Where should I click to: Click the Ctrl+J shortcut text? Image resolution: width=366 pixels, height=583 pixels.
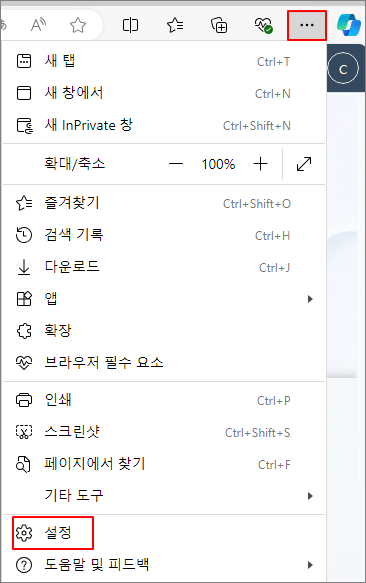pyautogui.click(x=274, y=268)
